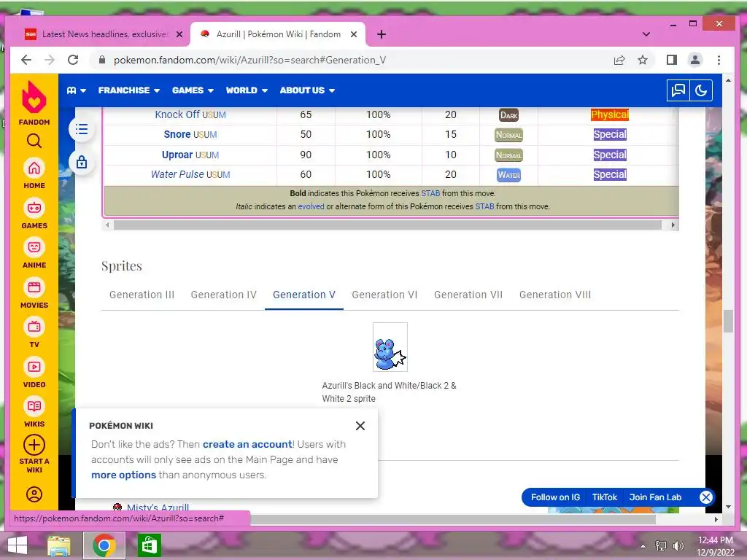747x560 pixels.
Task: Open the wiki discussions icon
Action: click(x=678, y=90)
